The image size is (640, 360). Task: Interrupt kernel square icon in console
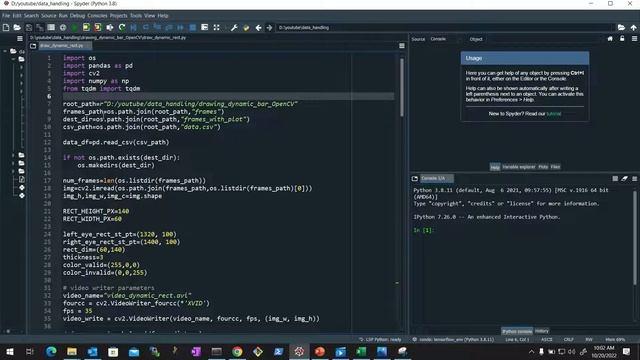tap(615, 178)
